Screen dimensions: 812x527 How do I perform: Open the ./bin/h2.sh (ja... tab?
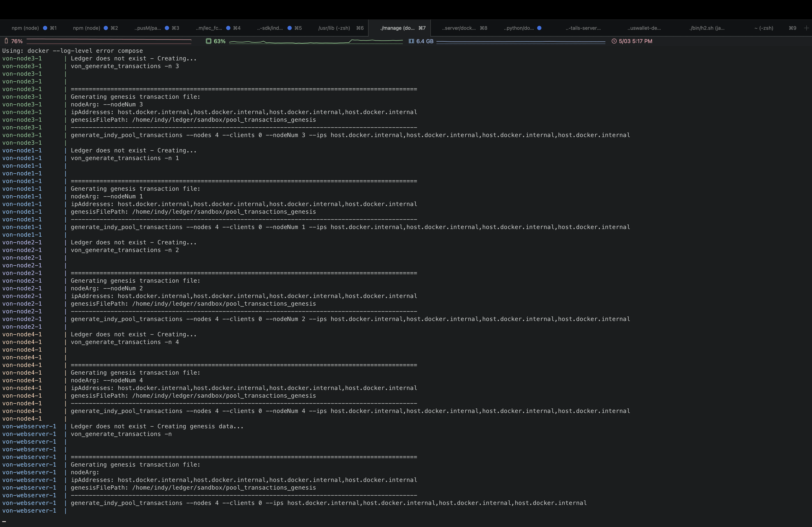tap(707, 28)
